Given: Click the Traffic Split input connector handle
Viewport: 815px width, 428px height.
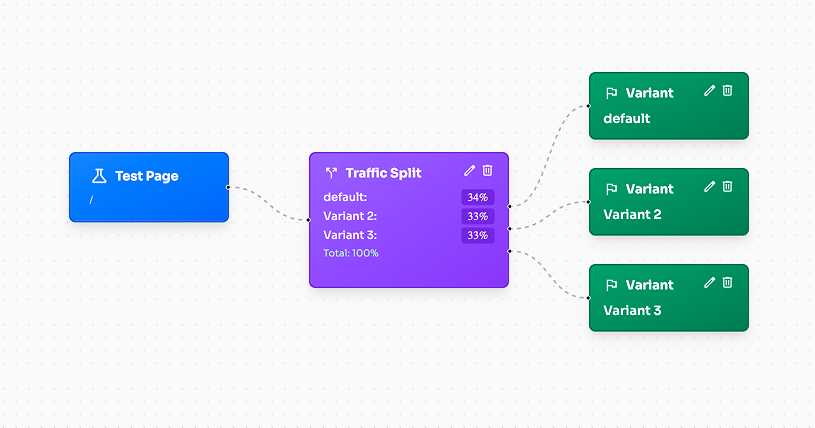Looking at the screenshot, I should pos(309,220).
